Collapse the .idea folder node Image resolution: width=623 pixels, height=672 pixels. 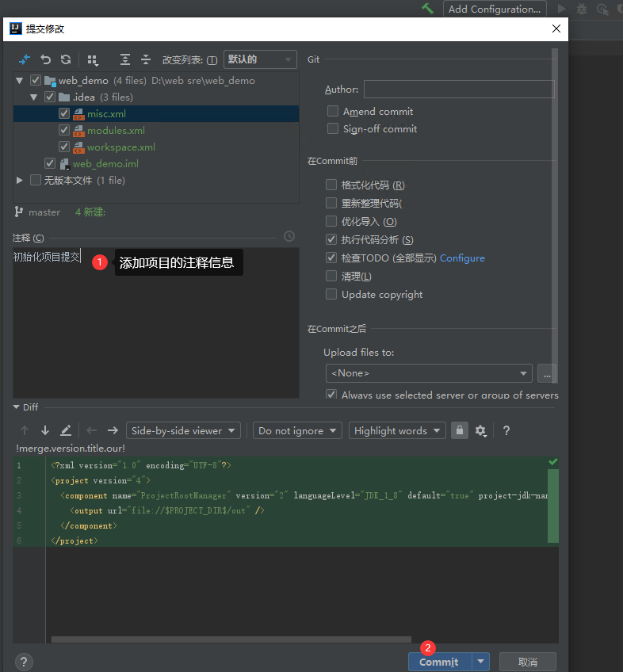pyautogui.click(x=34, y=97)
